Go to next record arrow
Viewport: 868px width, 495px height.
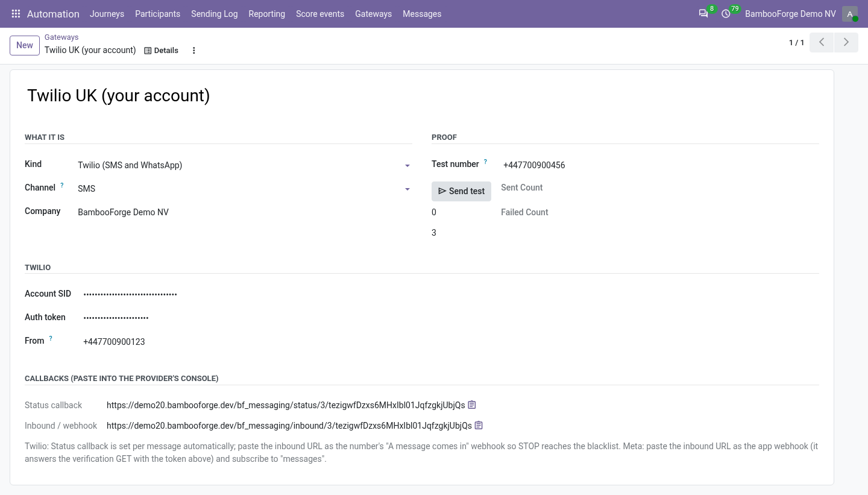(846, 42)
